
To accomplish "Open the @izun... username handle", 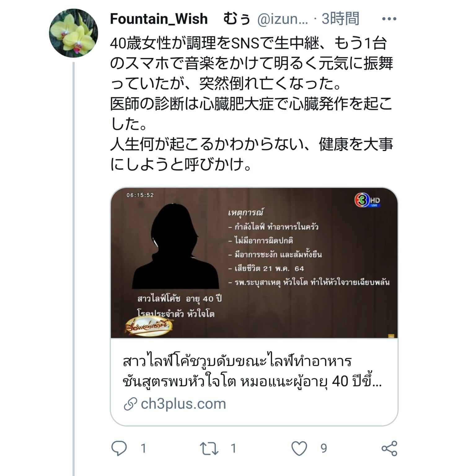I will tap(283, 19).
